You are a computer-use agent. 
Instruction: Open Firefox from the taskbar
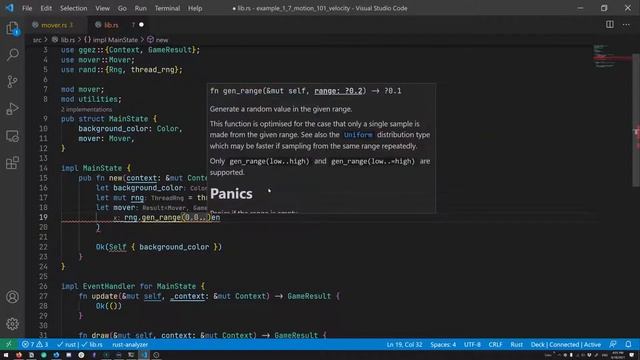coord(19,355)
